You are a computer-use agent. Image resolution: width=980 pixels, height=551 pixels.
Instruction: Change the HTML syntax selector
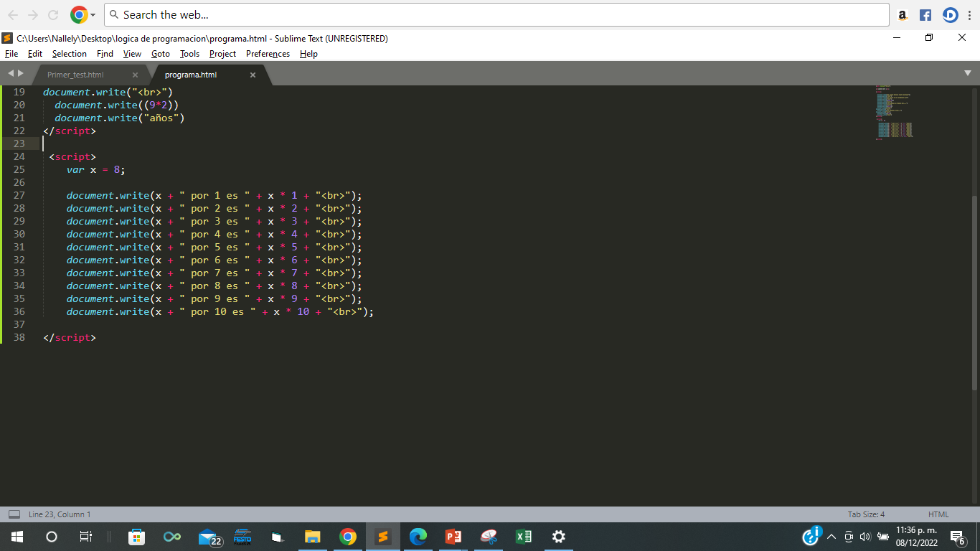938,514
